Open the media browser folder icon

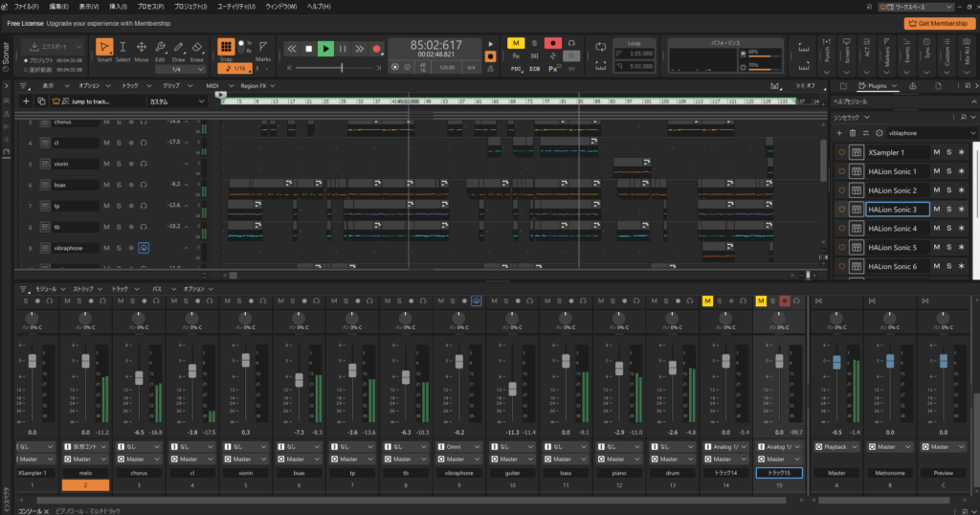[x=843, y=85]
